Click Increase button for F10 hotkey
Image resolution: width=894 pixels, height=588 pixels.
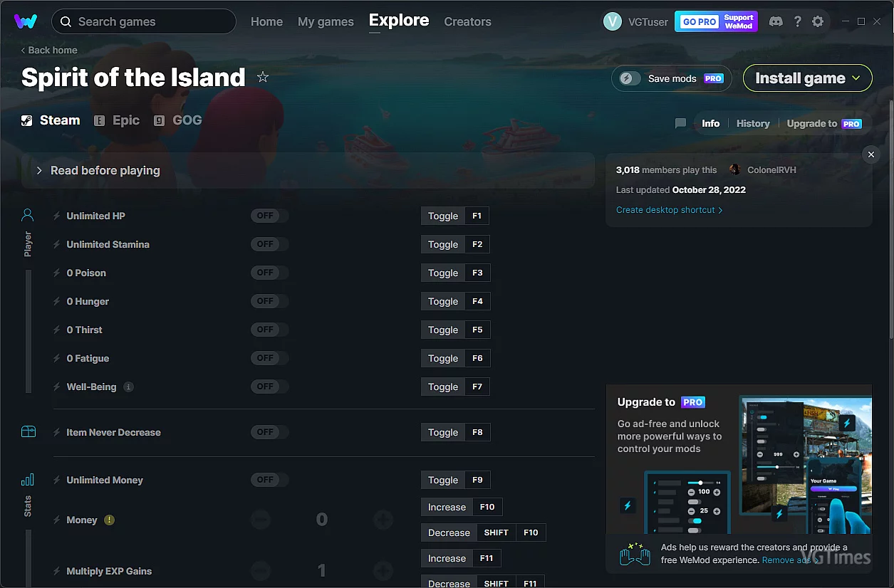pyautogui.click(x=447, y=507)
